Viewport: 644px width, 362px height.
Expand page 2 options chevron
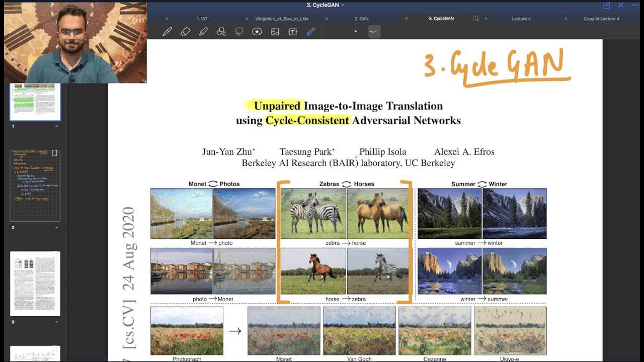tap(56, 228)
